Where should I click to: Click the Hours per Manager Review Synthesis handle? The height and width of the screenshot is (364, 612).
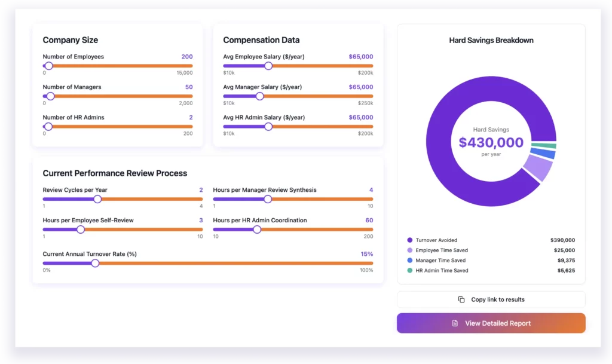pos(268,199)
